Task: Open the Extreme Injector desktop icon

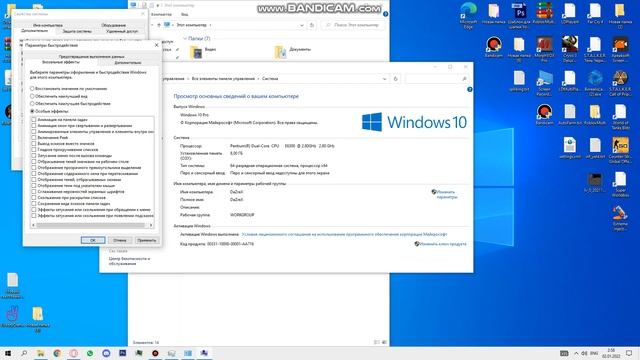Action: [x=620, y=218]
